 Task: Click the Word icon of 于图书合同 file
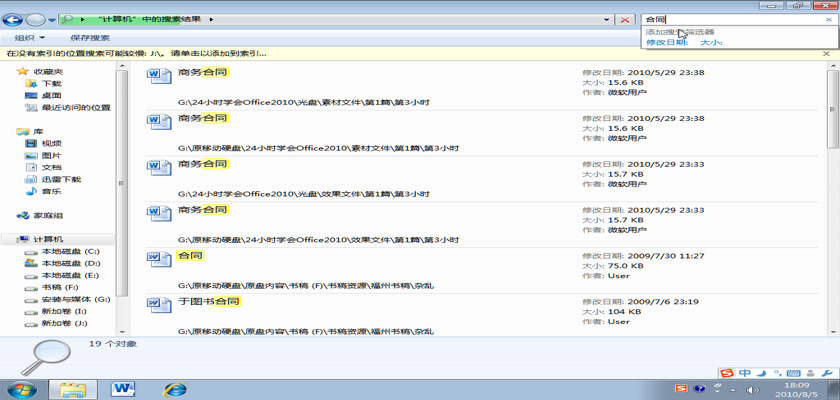click(x=160, y=305)
